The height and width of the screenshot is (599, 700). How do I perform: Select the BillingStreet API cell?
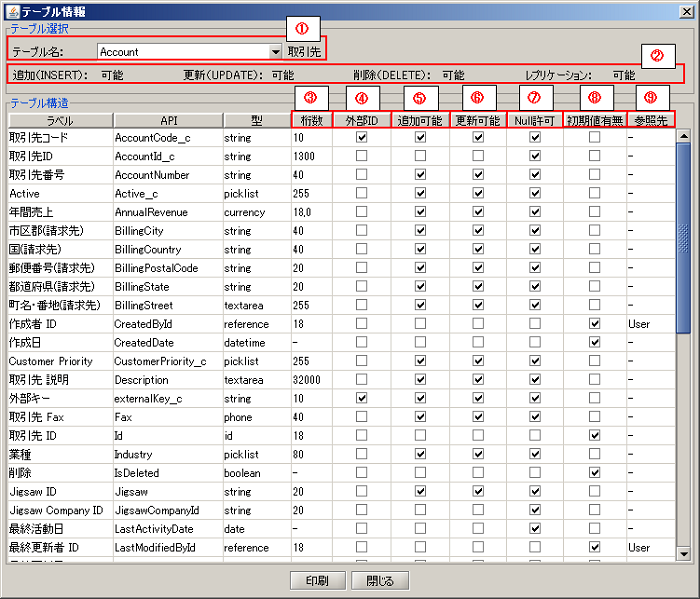click(x=168, y=305)
